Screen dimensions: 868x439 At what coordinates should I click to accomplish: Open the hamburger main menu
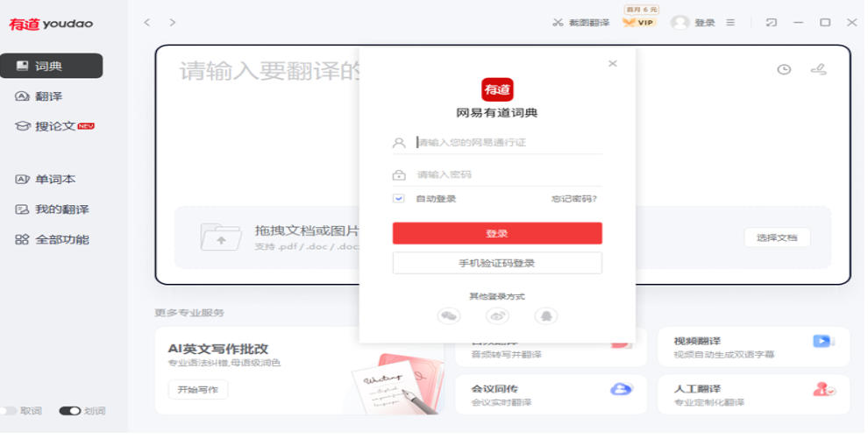click(x=730, y=23)
